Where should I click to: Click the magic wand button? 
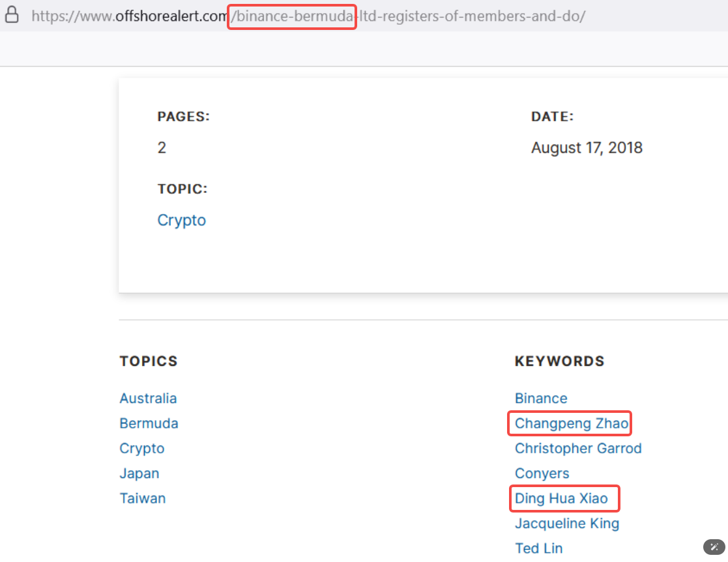coord(714,546)
